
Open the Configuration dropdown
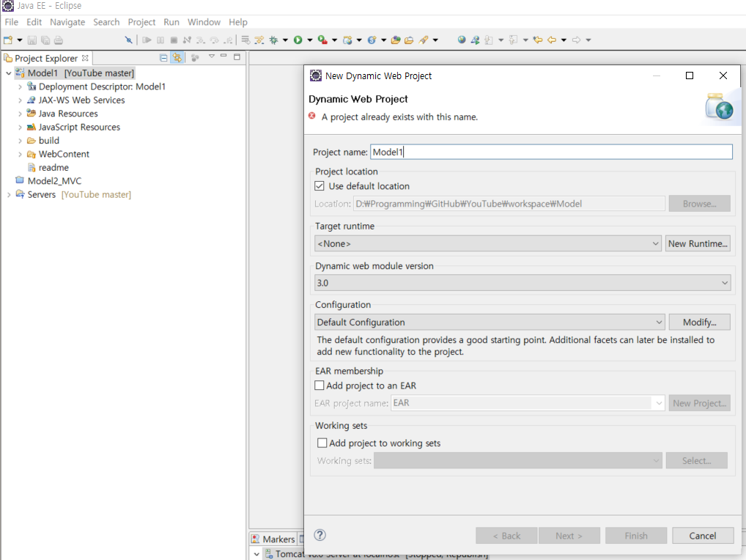tap(490, 322)
